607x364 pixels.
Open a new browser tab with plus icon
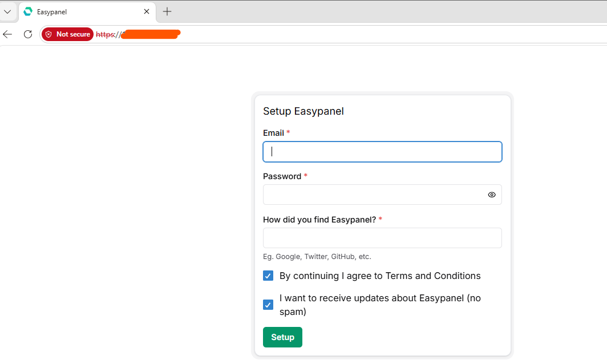click(x=167, y=11)
